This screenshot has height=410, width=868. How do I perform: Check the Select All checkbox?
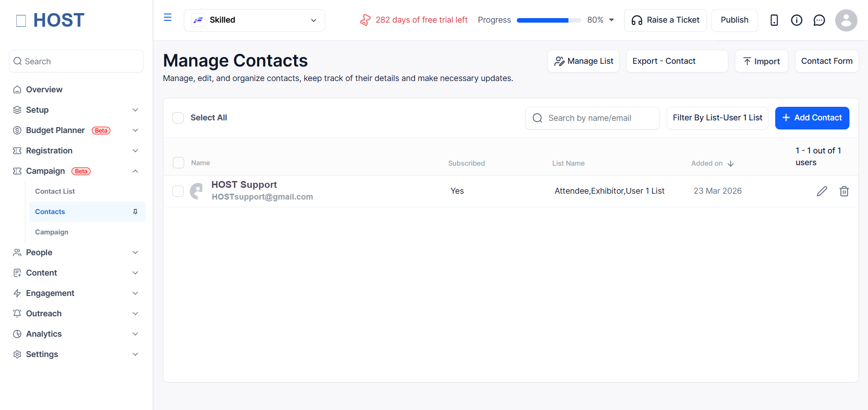(x=178, y=118)
